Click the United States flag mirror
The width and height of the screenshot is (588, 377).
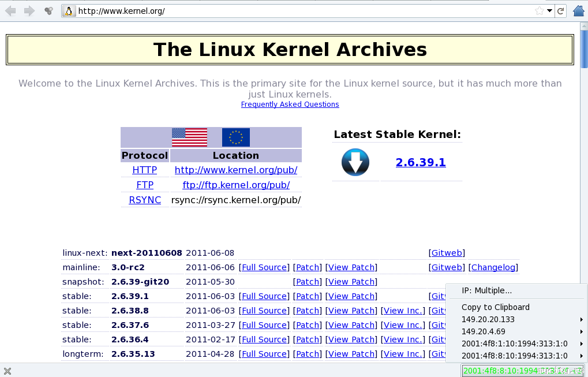tap(189, 137)
